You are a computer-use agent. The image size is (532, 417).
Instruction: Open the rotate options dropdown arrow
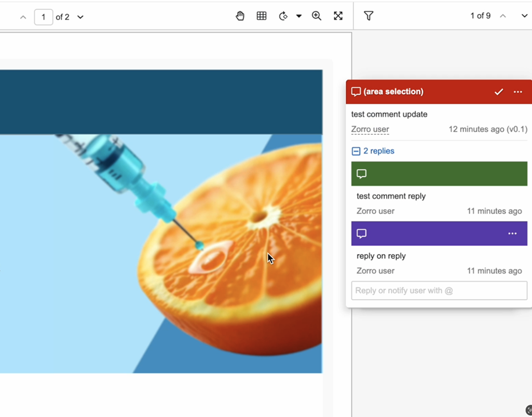(x=299, y=16)
